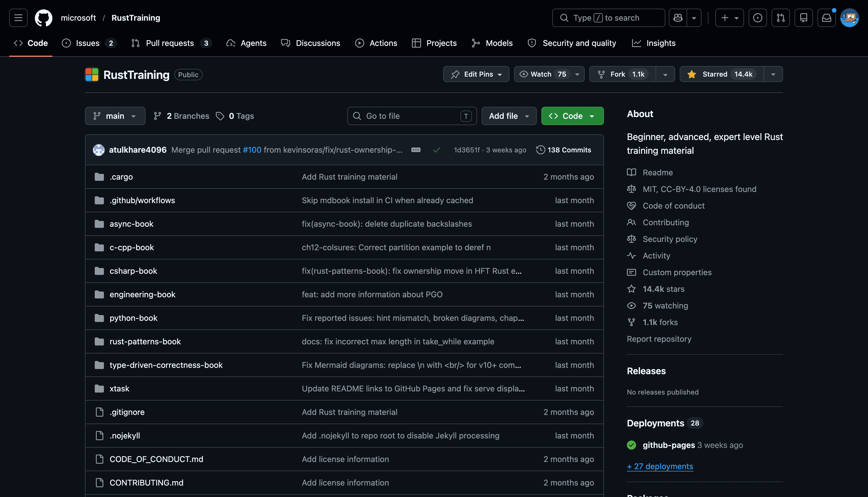This screenshot has height=497, width=868.
Task: Open pull requests shortcut icon in header
Action: click(x=780, y=18)
